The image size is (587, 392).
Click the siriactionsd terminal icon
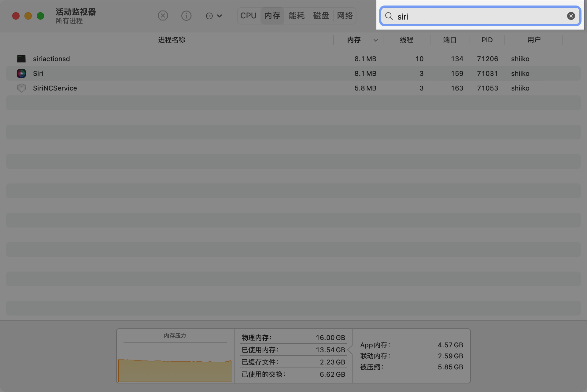point(21,59)
